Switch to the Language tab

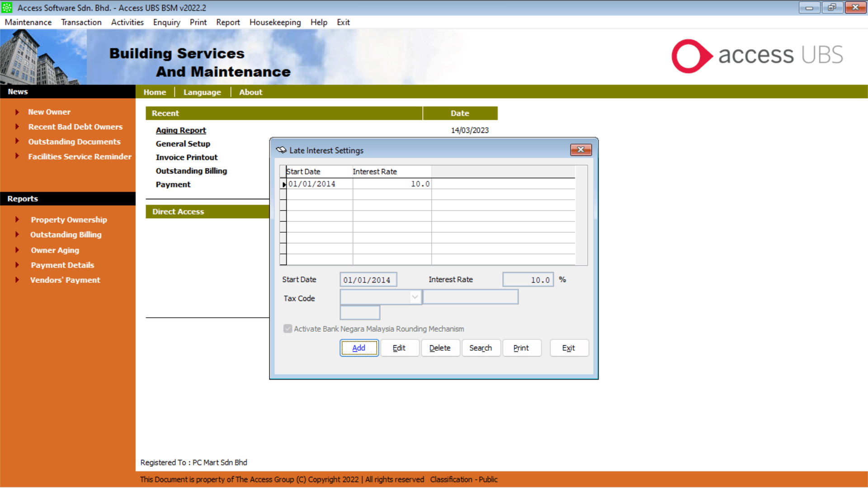[202, 92]
